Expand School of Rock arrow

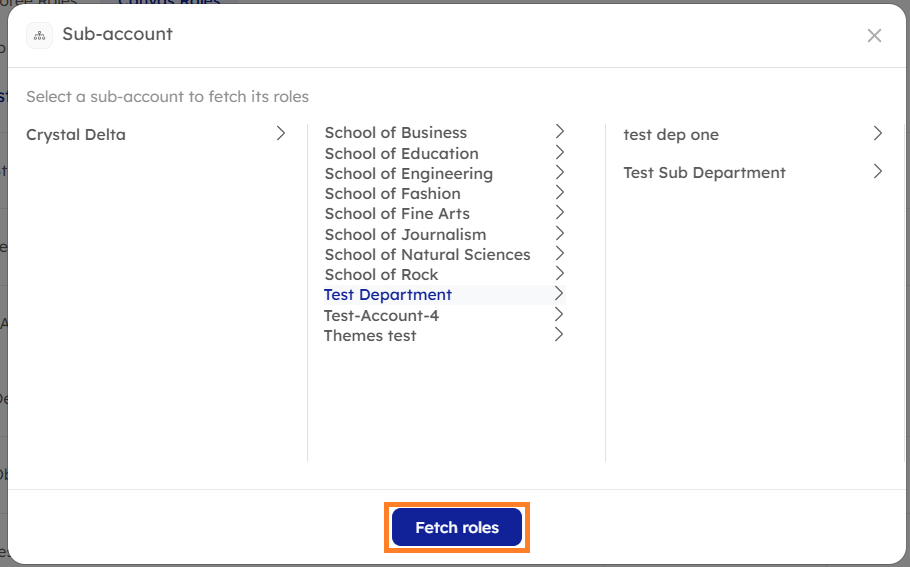click(559, 273)
